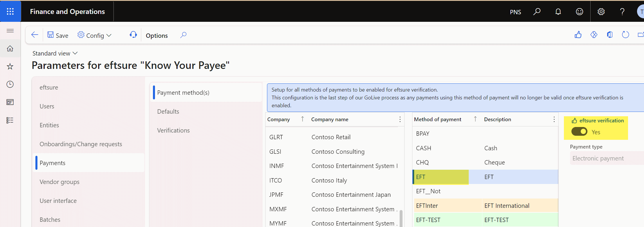Sort by Method of payment arrow

click(x=475, y=119)
